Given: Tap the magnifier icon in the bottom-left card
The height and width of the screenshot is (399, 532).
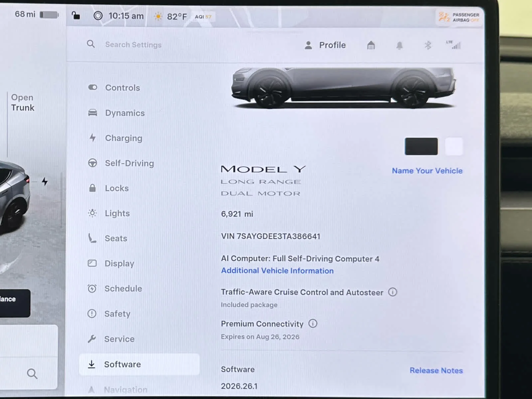Looking at the screenshot, I should [x=32, y=374].
